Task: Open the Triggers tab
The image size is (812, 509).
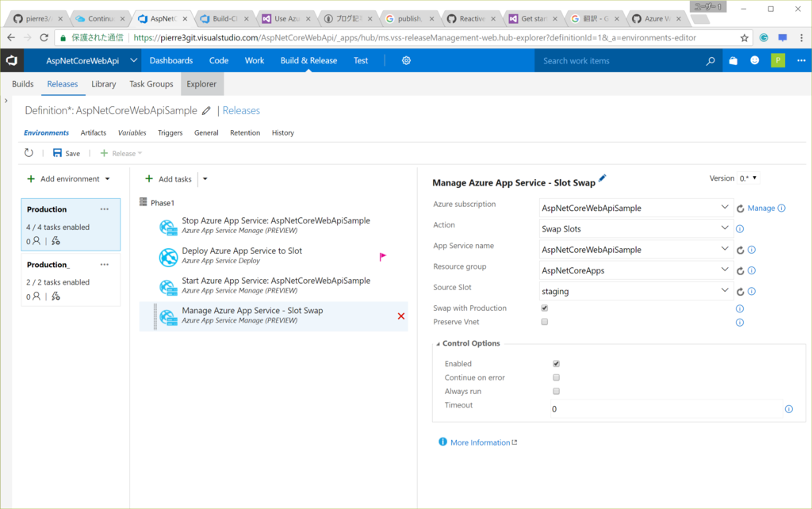Action: tap(170, 133)
